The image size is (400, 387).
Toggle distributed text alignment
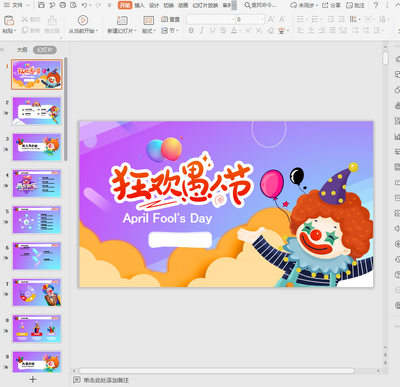click(343, 31)
